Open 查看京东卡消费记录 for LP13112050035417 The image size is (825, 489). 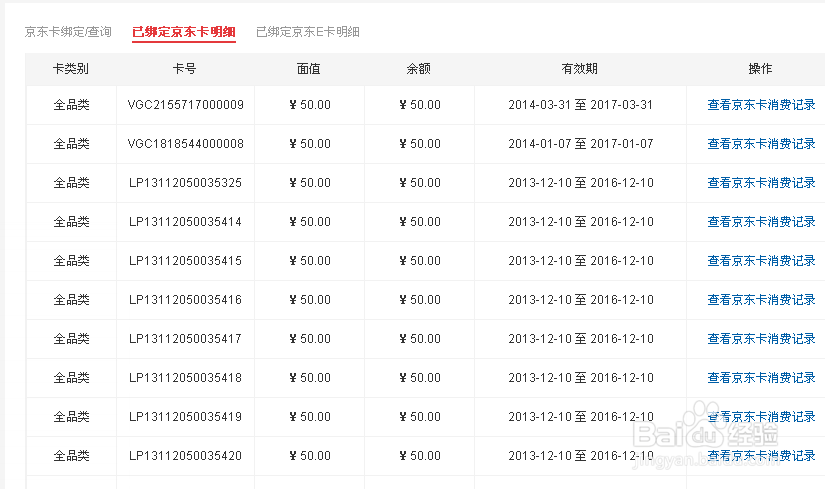click(x=761, y=338)
